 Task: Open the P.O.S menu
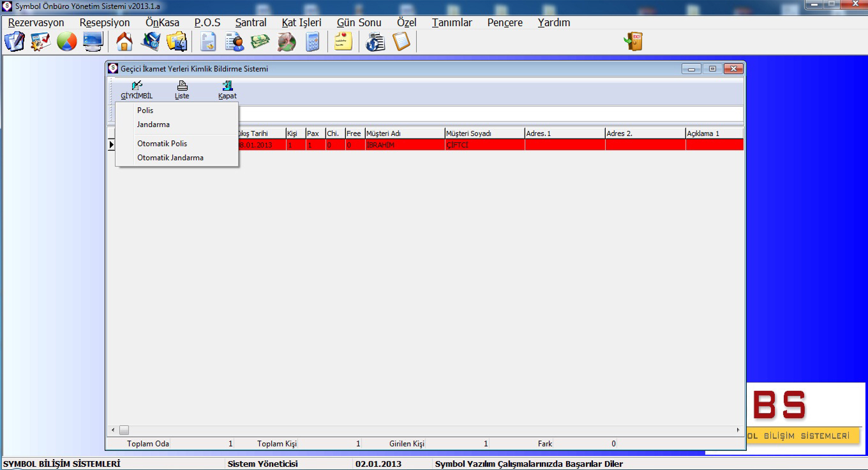tap(207, 22)
